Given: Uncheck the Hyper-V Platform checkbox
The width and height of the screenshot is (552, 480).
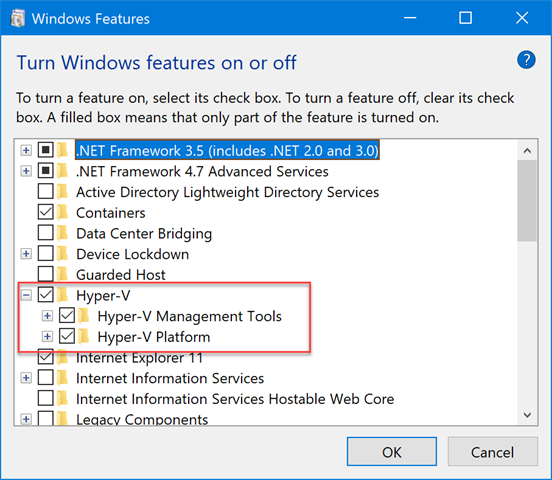Looking at the screenshot, I should (x=67, y=336).
